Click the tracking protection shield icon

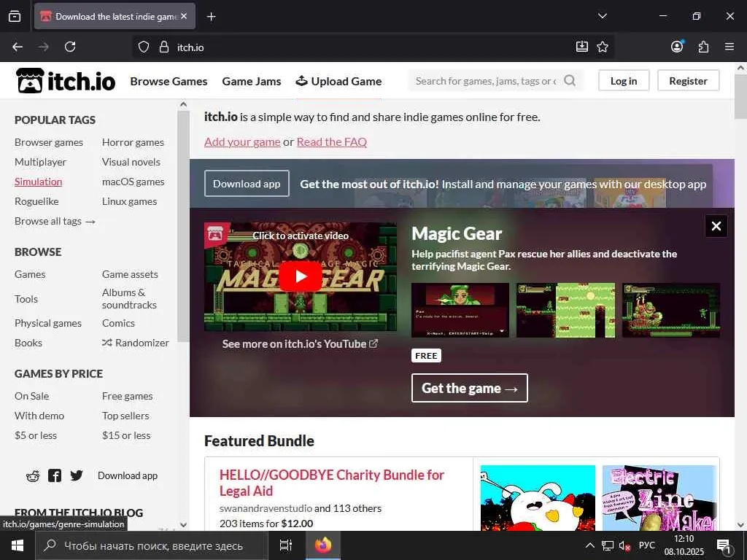point(144,47)
